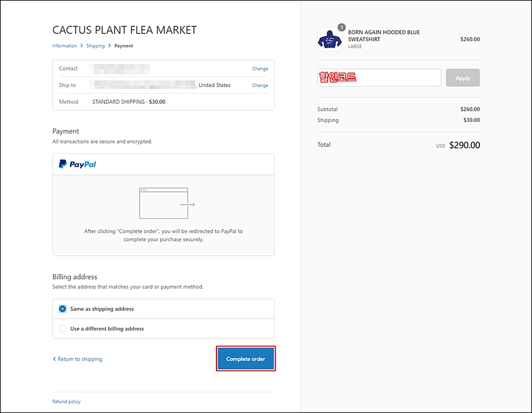Click the browser redirect illustration icon
The width and height of the screenshot is (532, 413).
pyautogui.click(x=167, y=203)
